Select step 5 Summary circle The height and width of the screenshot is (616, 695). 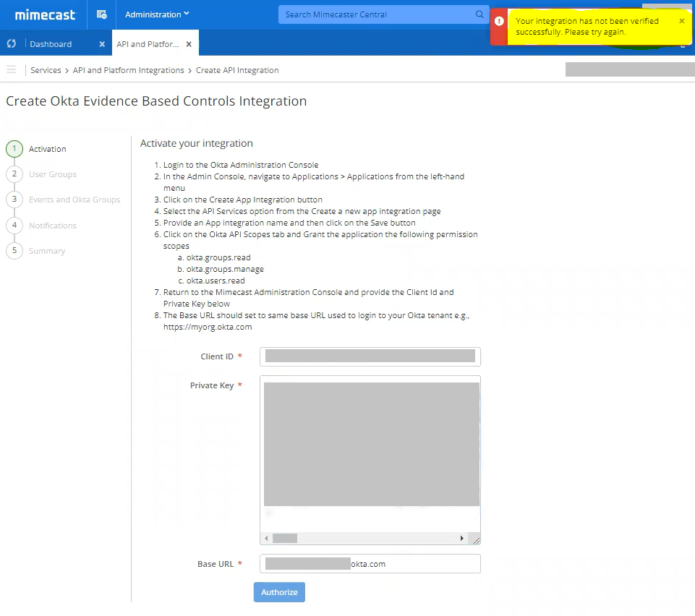coord(14,251)
